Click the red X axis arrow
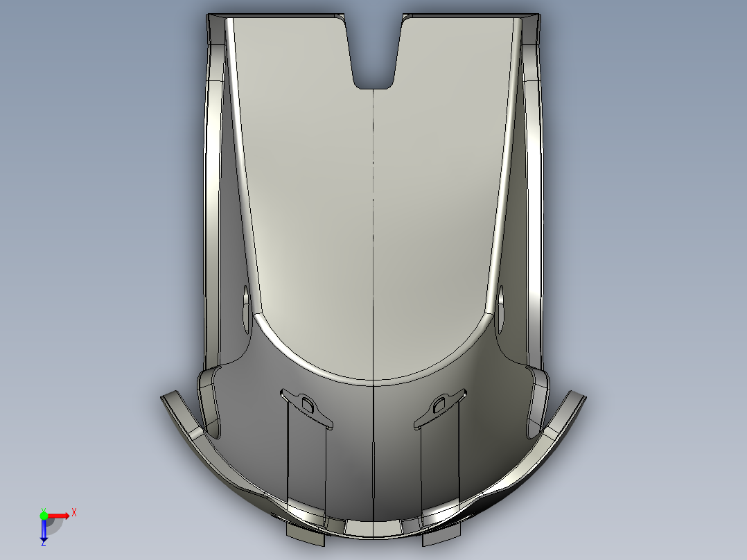This screenshot has width=747, height=560. point(59,514)
